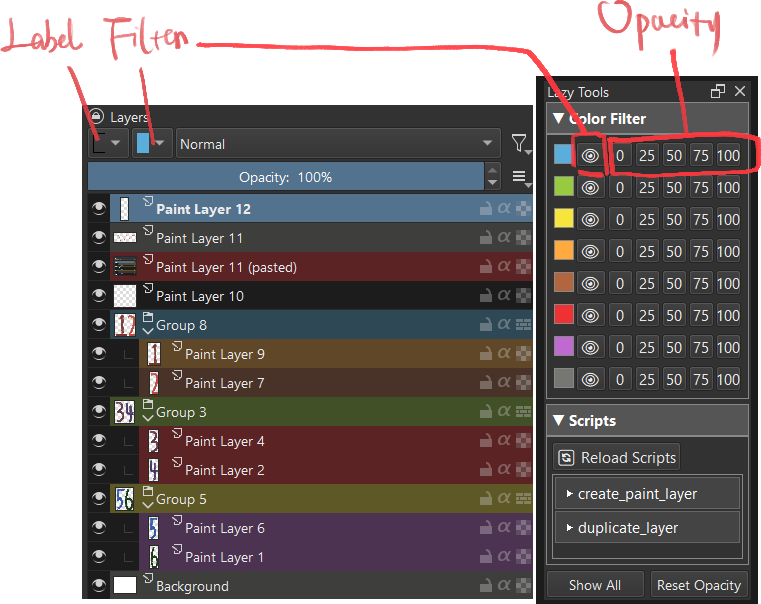
Task: Open the blue color label dropdown
Action: (152, 143)
